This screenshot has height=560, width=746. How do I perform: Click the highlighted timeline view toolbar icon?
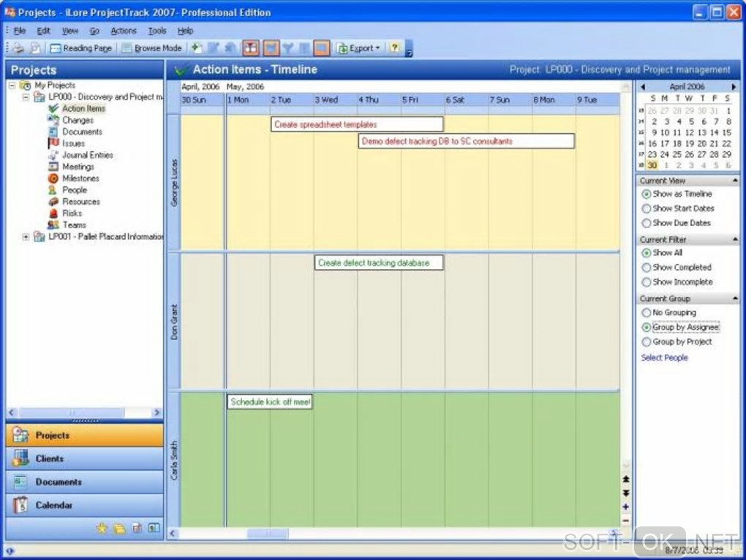251,48
